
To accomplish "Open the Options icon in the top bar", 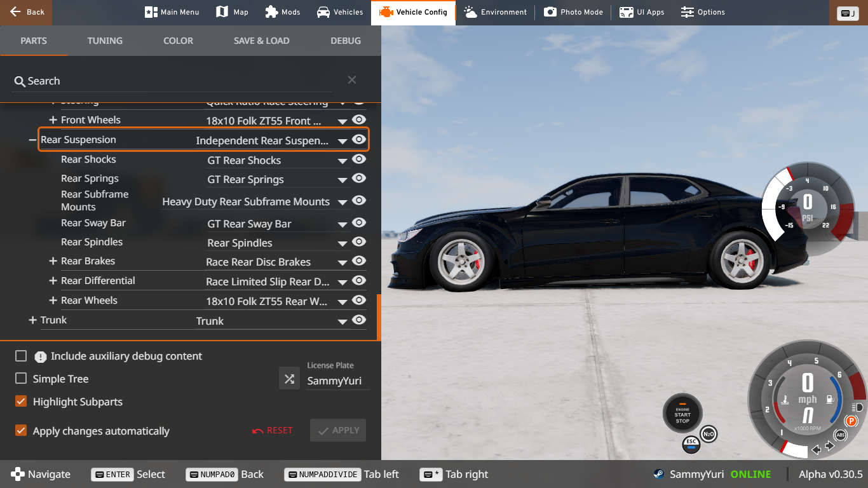I will pyautogui.click(x=702, y=11).
